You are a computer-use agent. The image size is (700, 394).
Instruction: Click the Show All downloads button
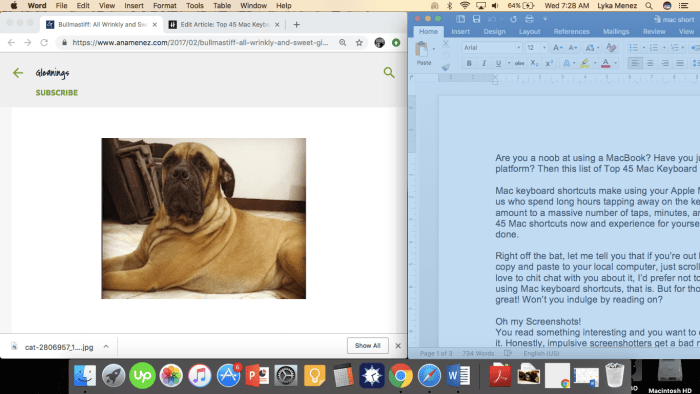(x=367, y=346)
